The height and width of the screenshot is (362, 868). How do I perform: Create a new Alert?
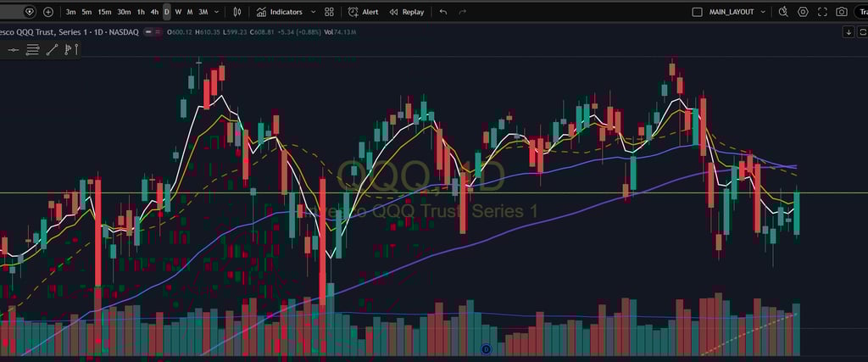tap(363, 12)
